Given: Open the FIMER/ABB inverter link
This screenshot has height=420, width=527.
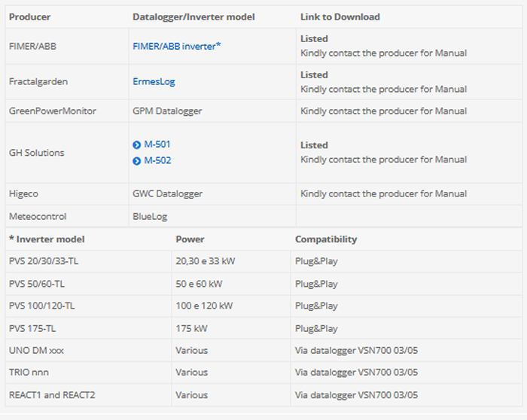Looking at the screenshot, I should 176,46.
